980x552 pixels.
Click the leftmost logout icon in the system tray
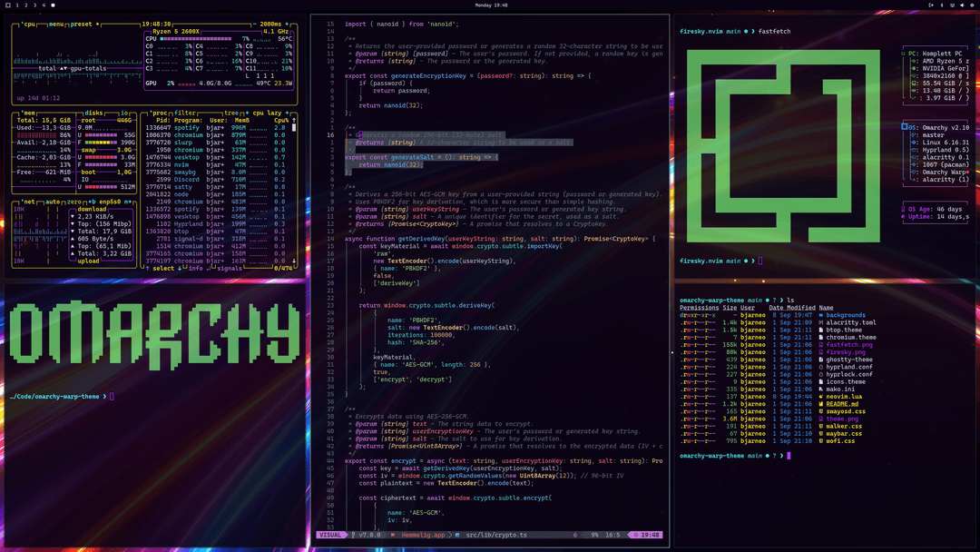pos(931,5)
